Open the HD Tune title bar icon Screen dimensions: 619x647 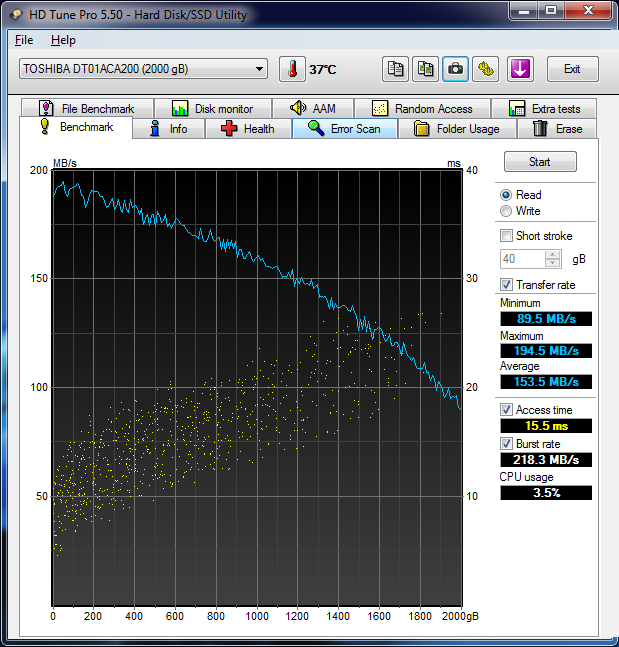point(14,14)
